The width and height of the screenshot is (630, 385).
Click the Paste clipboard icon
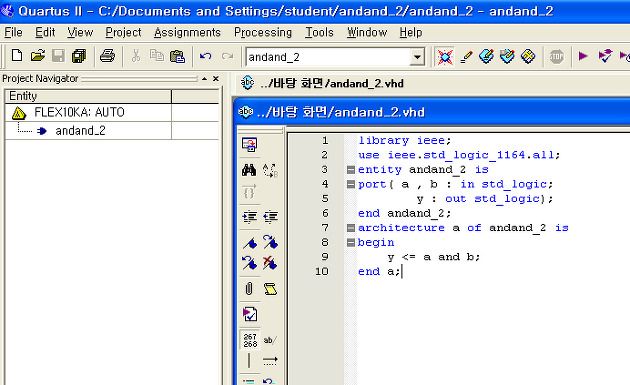(177, 56)
